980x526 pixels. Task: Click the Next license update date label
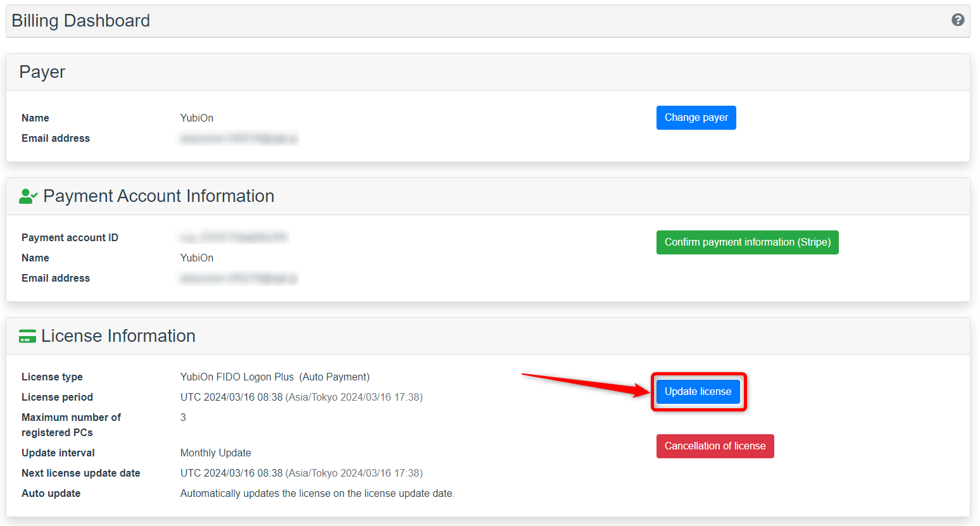[81, 473]
